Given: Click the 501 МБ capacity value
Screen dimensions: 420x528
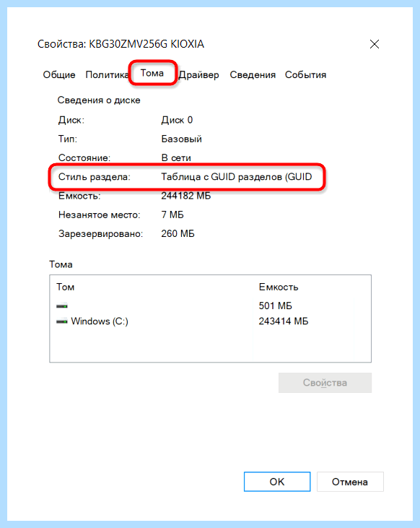Looking at the screenshot, I should (x=275, y=306).
